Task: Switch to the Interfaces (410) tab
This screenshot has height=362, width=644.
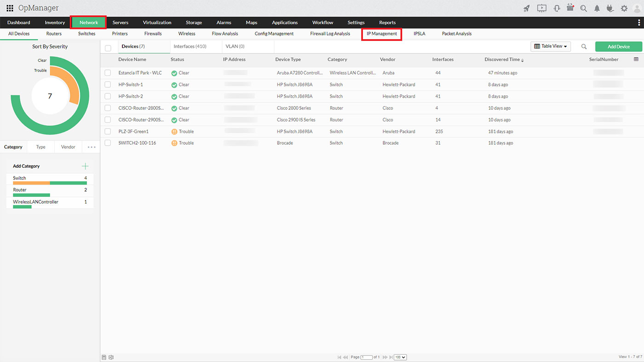Action: coord(190,46)
